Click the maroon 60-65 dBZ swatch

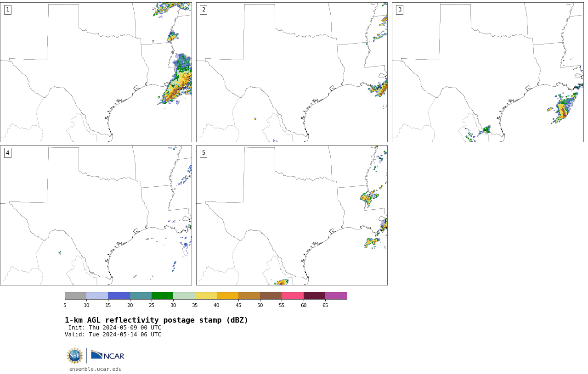pos(314,296)
